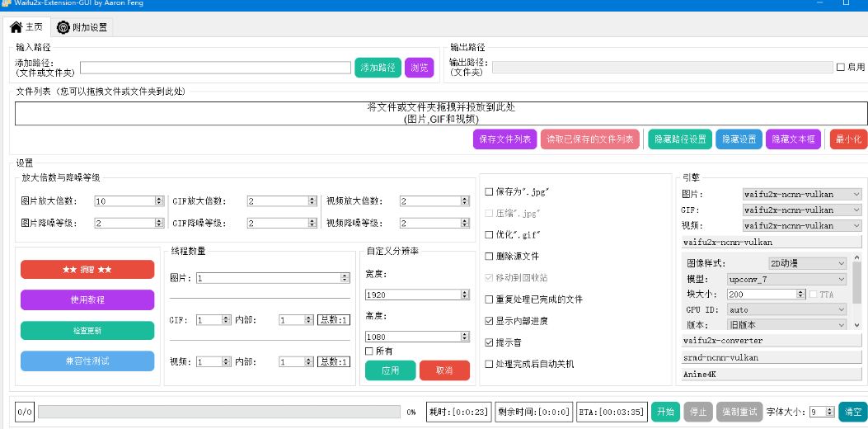Adjust GIF降噪等级 spinner arrows

[x=313, y=223]
